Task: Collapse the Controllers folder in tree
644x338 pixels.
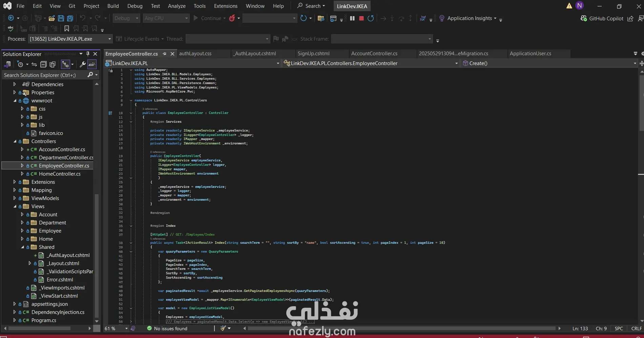Action: [x=15, y=141]
